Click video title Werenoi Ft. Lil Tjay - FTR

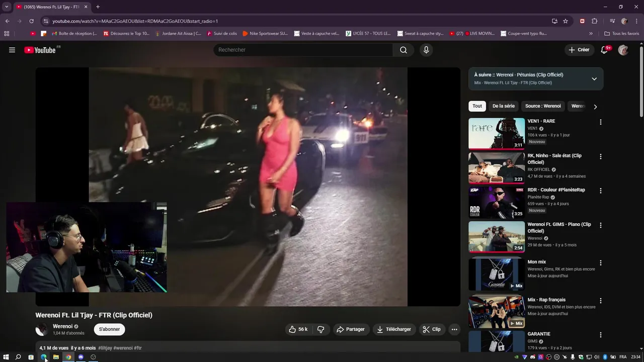(x=94, y=315)
